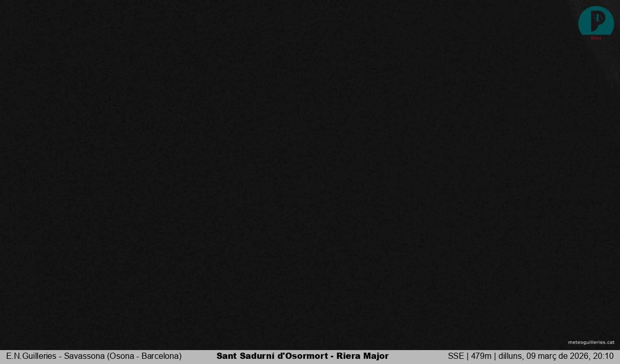Click the 20:10 time reading
Viewport: 620px width, 364px height.
coord(603,356)
